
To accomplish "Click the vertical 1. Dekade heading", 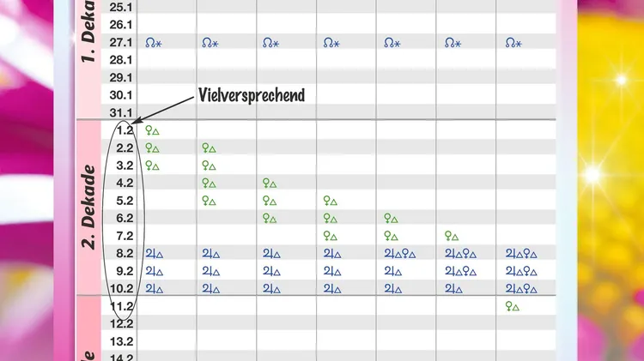I will pyautogui.click(x=88, y=31).
